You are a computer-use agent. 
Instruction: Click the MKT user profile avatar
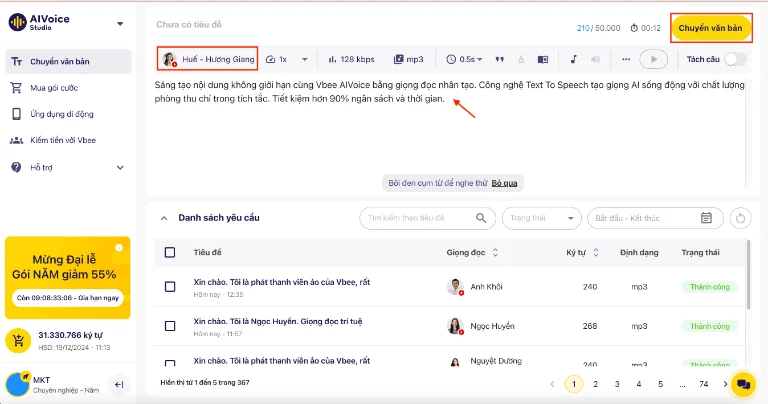click(x=17, y=384)
